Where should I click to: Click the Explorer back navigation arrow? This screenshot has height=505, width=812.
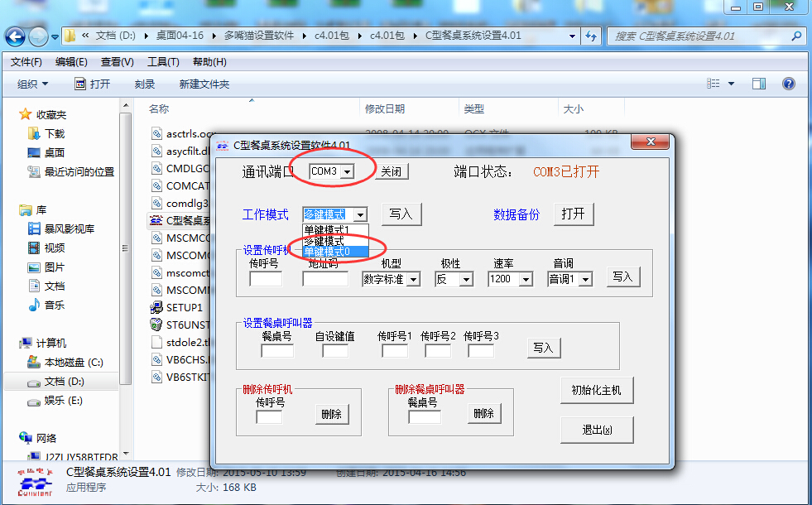click(x=16, y=36)
